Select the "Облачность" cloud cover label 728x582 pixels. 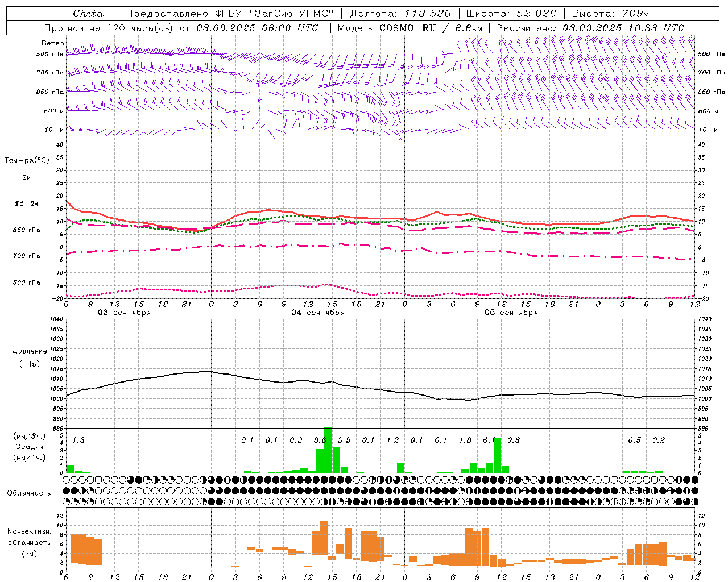[x=29, y=493]
